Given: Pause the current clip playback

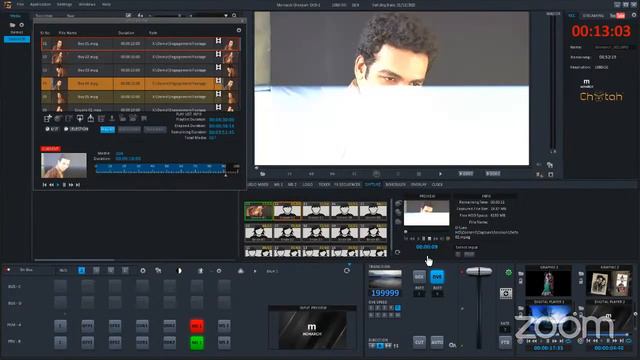Looking at the screenshot, I should click(64, 185).
